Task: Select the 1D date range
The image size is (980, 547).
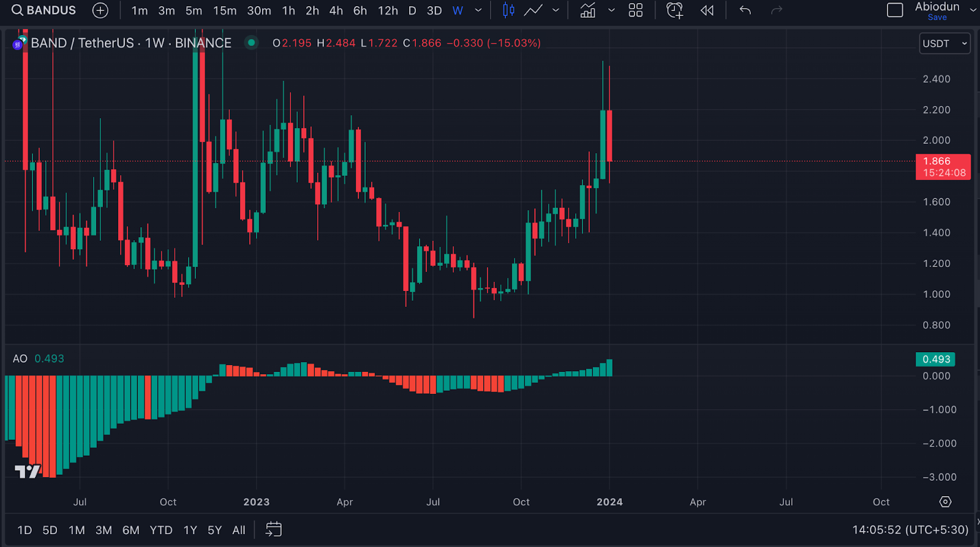Action: tap(24, 530)
